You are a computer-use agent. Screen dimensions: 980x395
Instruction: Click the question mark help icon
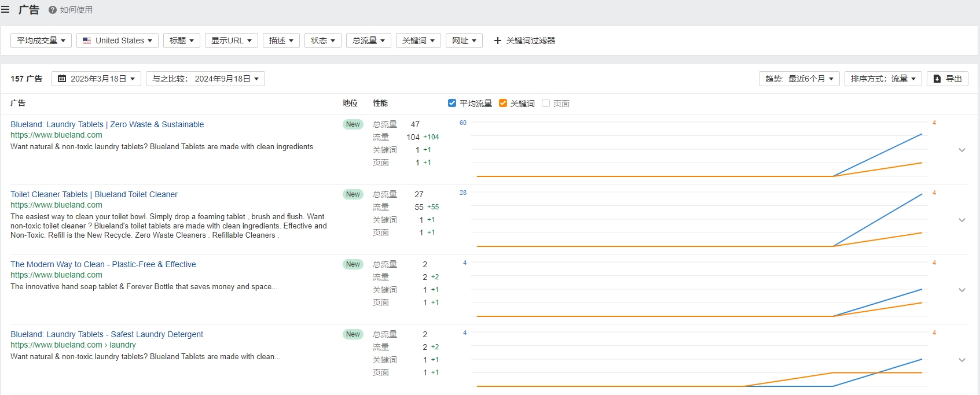click(53, 10)
